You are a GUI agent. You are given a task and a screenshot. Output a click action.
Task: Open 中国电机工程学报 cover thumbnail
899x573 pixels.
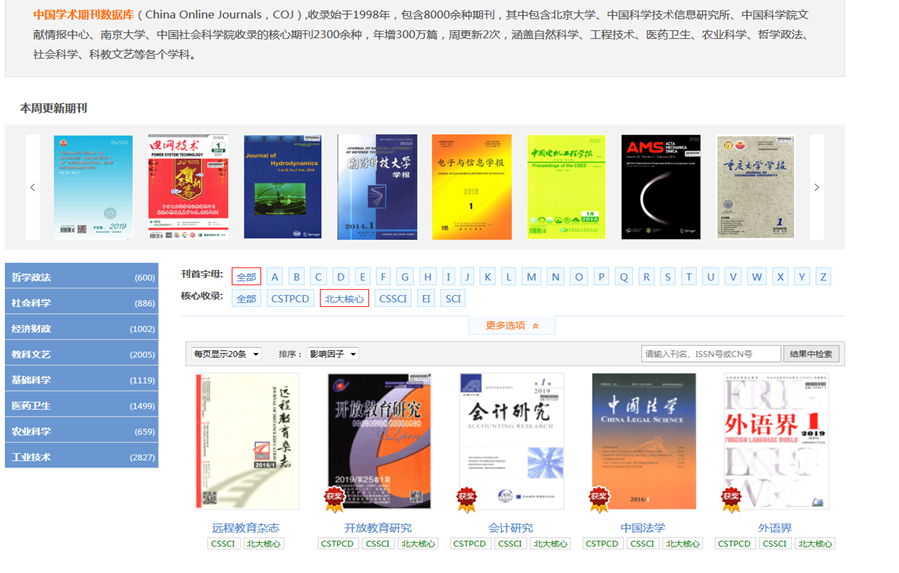coord(566,187)
